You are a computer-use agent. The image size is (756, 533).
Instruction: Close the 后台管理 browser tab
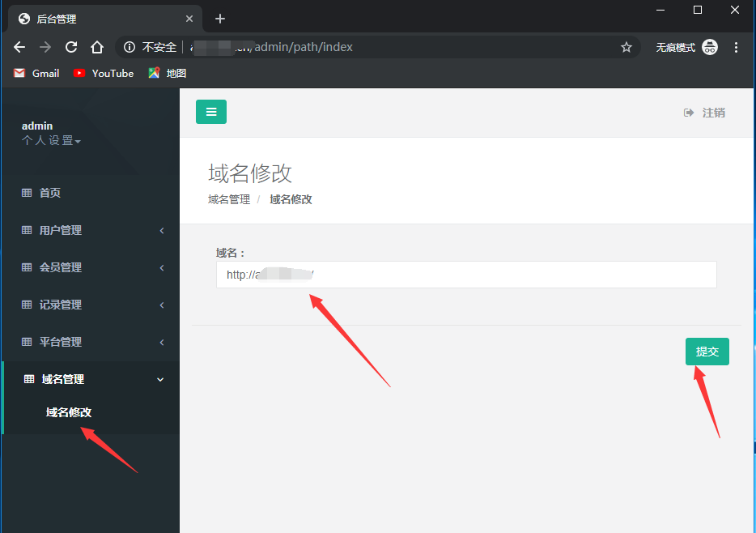(x=189, y=19)
